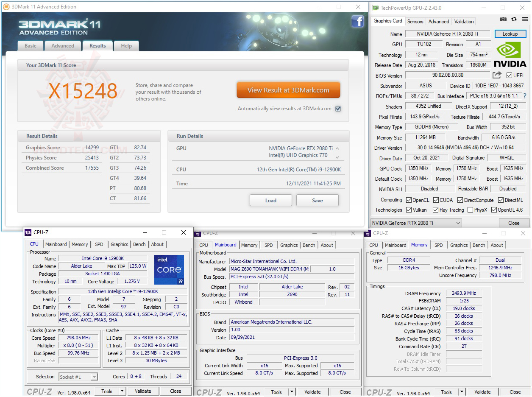
Task: Click Tools button in CPU-Z Mainboard window
Action: point(276,392)
